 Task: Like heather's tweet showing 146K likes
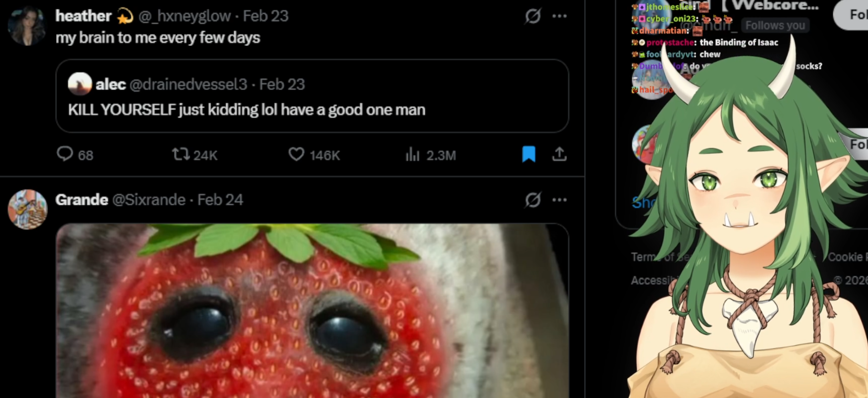[314, 155]
